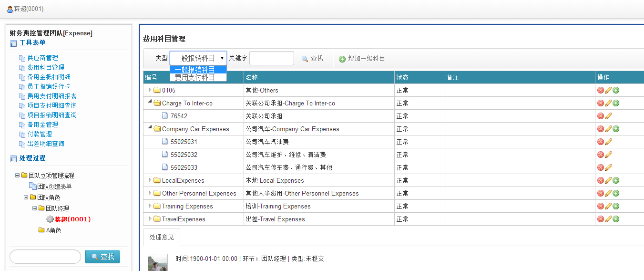Click inside the 关键字 input field
This screenshot has height=280, width=644.
[271, 58]
